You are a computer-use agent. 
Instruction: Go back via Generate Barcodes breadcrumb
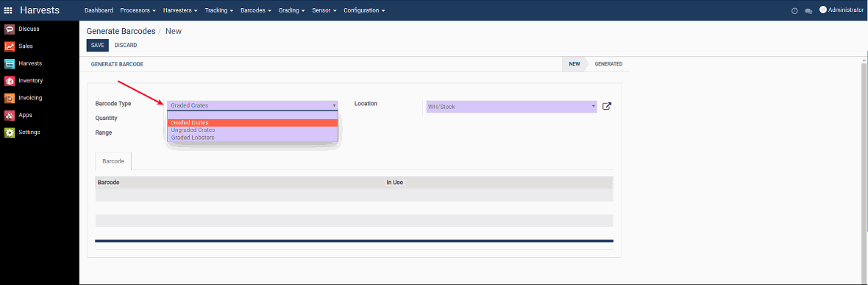click(x=121, y=31)
